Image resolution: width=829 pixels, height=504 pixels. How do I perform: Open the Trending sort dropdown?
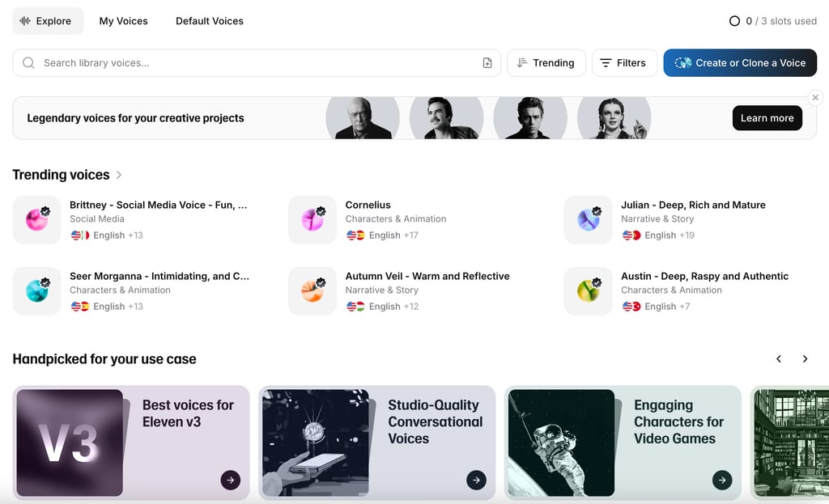tap(546, 63)
